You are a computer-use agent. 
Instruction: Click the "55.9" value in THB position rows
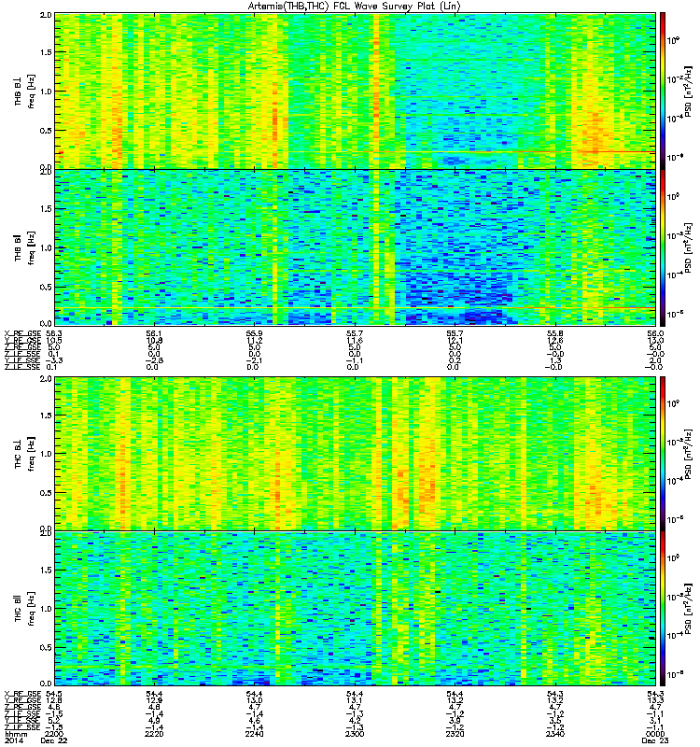tap(254, 333)
